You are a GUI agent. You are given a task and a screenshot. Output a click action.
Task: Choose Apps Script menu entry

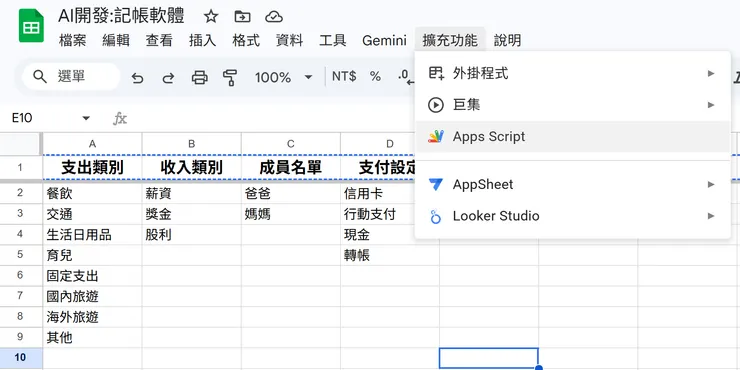pos(572,136)
